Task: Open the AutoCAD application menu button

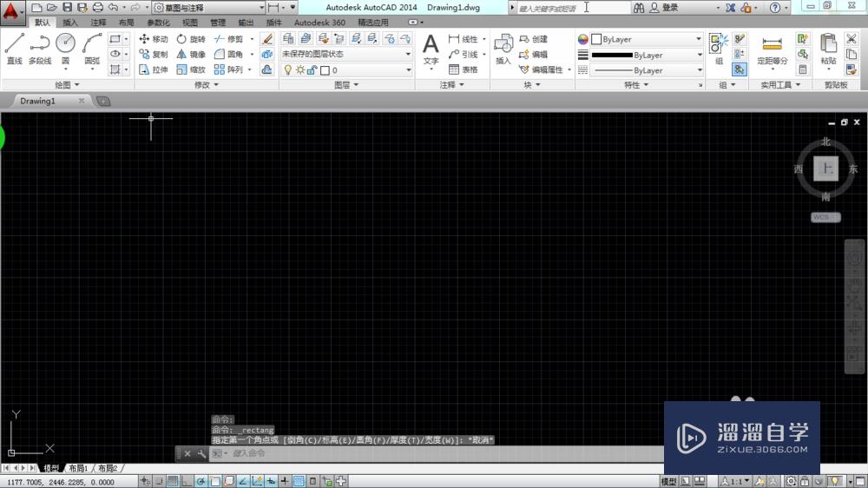Action: tap(11, 12)
